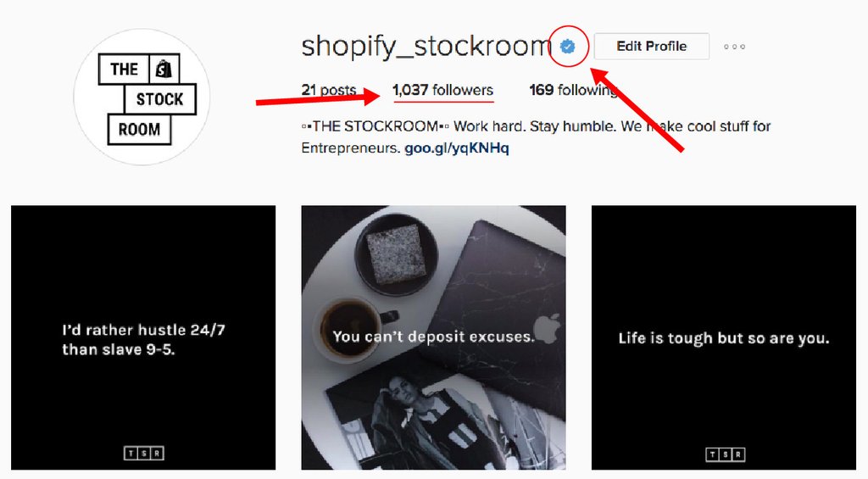Click TSR logo on life is tough post

725,454
